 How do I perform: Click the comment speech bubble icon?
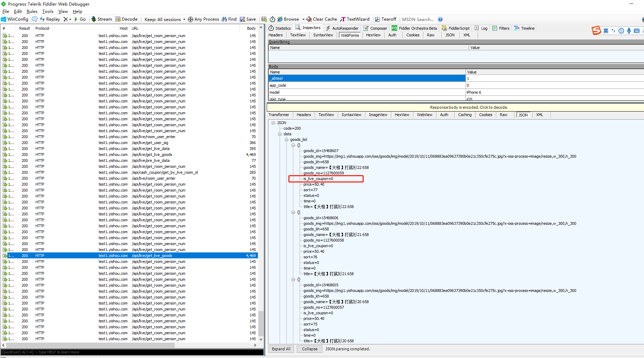pyautogui.click(x=34, y=19)
